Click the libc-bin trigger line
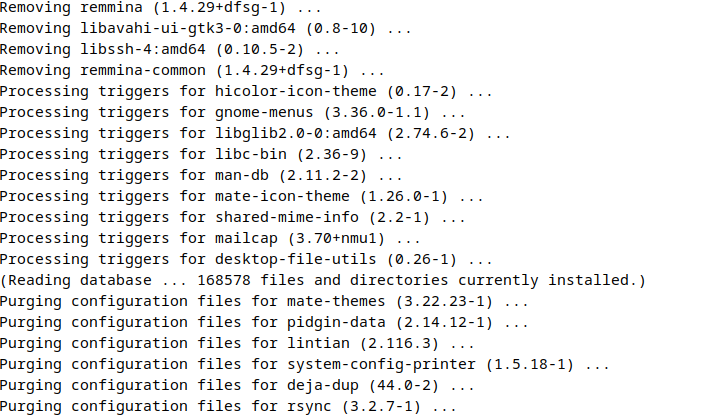The image size is (719, 416). click(201, 155)
